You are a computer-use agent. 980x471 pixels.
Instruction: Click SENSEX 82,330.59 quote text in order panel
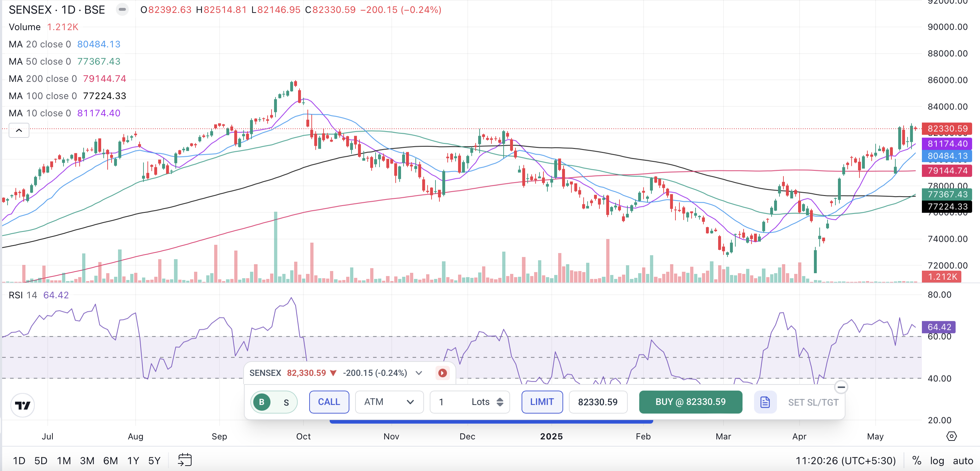coord(288,373)
